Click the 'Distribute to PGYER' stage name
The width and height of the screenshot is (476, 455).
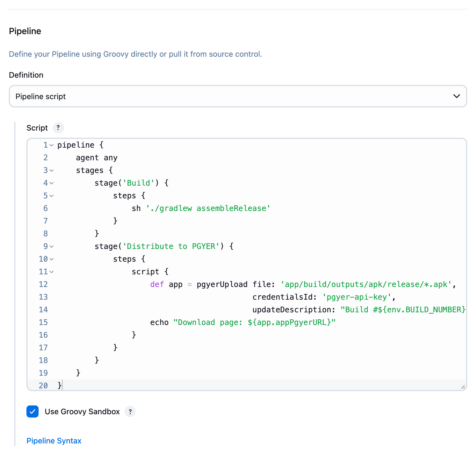point(171,247)
